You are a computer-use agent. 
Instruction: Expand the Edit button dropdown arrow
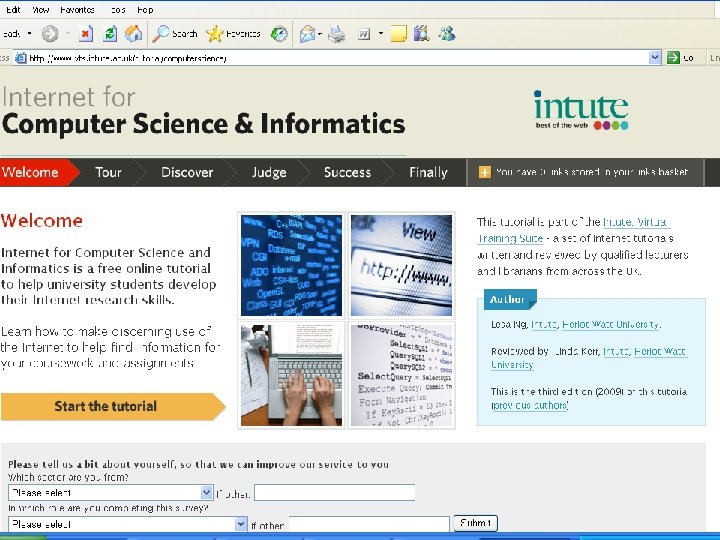(x=381, y=34)
